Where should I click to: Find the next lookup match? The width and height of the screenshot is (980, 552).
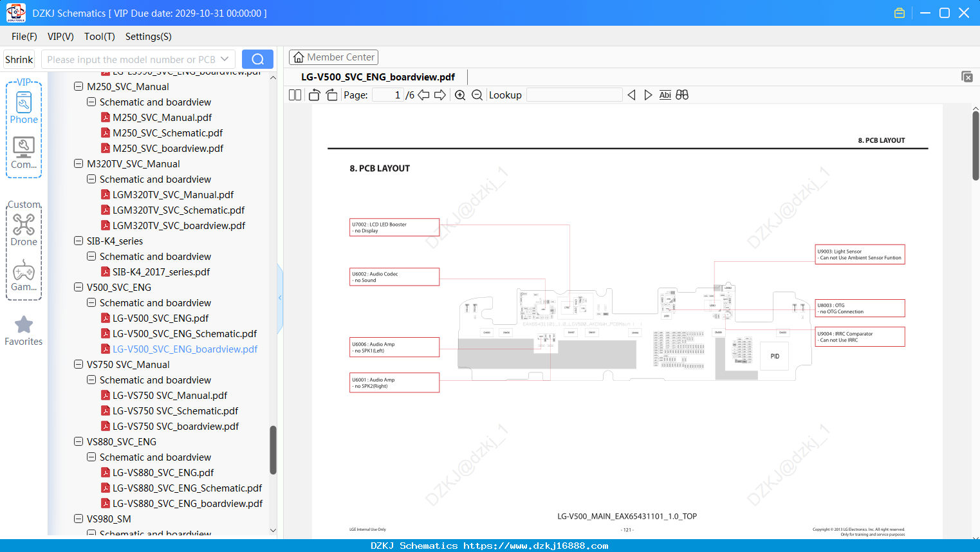[x=648, y=95]
